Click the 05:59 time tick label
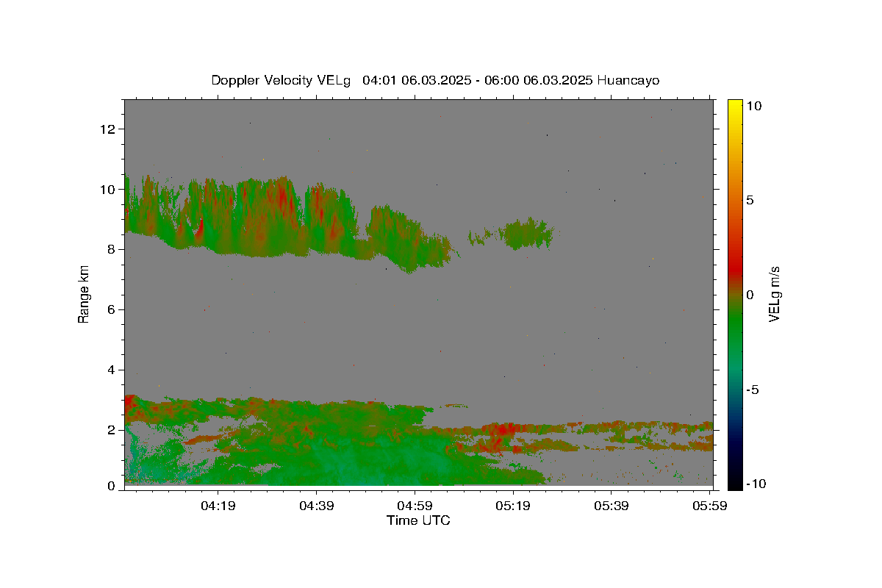882x588 pixels. [x=709, y=506]
